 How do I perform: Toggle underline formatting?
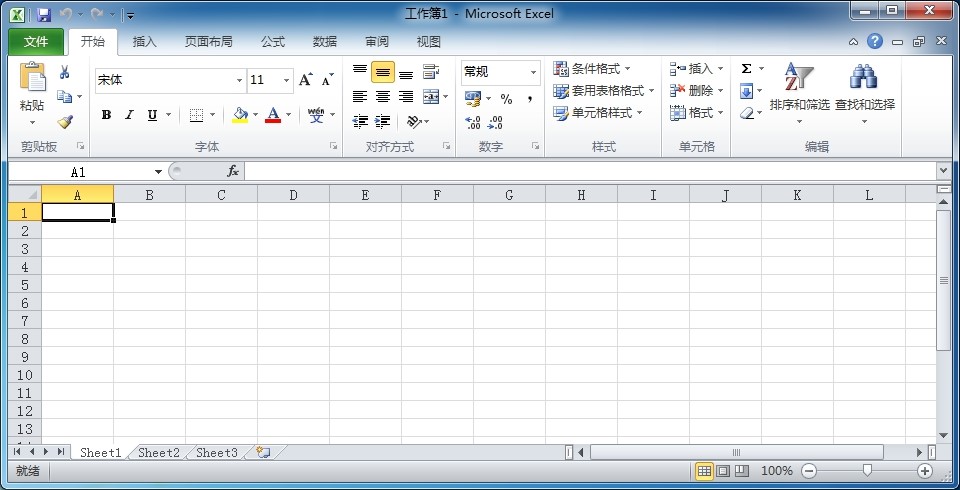[152, 115]
